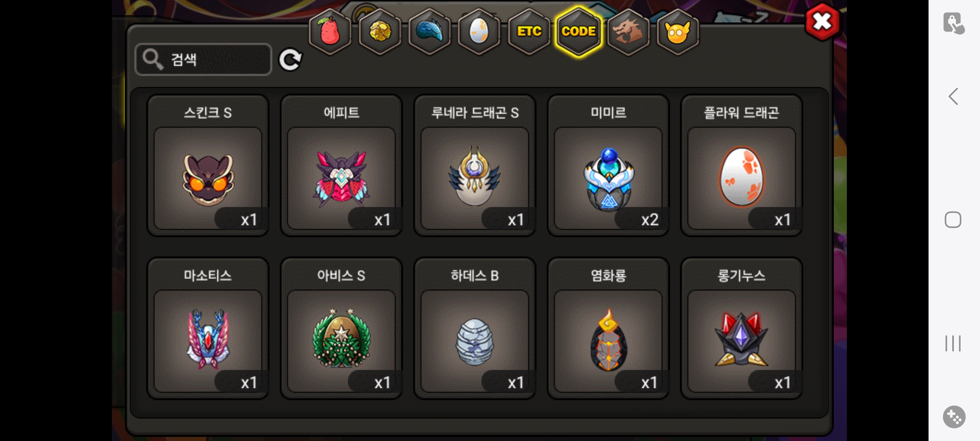
Task: Tap the Android back navigation arrow
Action: coord(953,97)
